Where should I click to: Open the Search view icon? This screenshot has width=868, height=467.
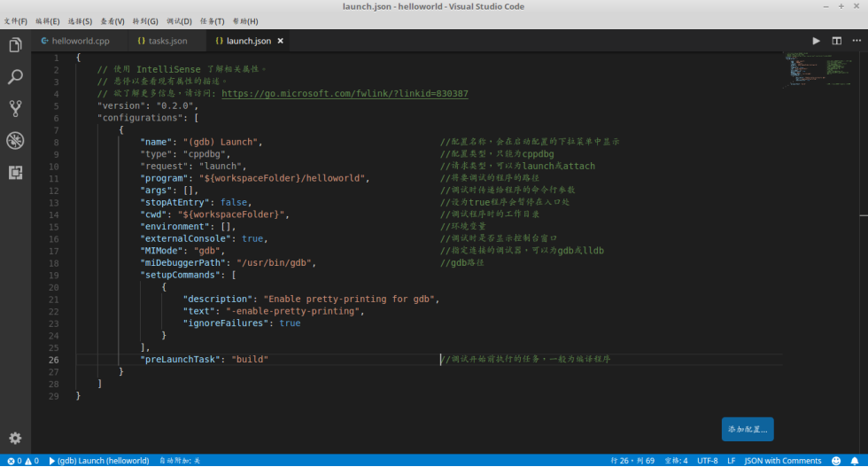(x=16, y=76)
